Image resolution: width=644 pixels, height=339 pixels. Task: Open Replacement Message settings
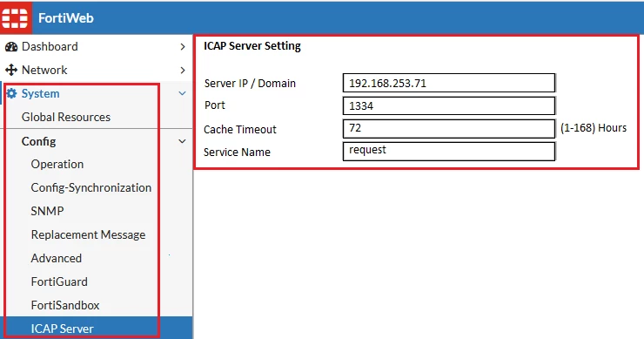88,234
